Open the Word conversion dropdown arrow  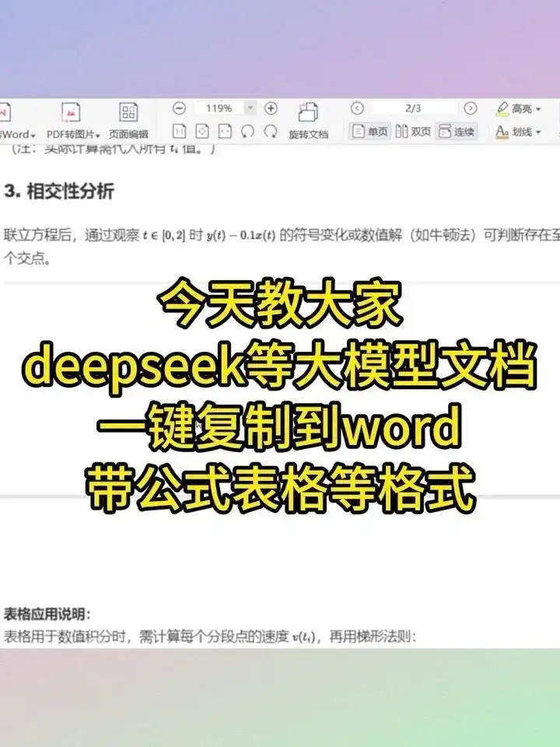[33, 135]
